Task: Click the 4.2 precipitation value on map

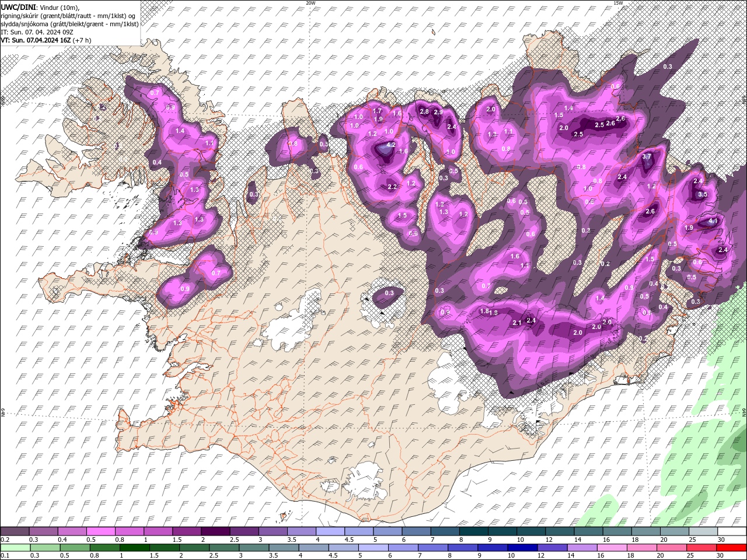Action: click(391, 145)
